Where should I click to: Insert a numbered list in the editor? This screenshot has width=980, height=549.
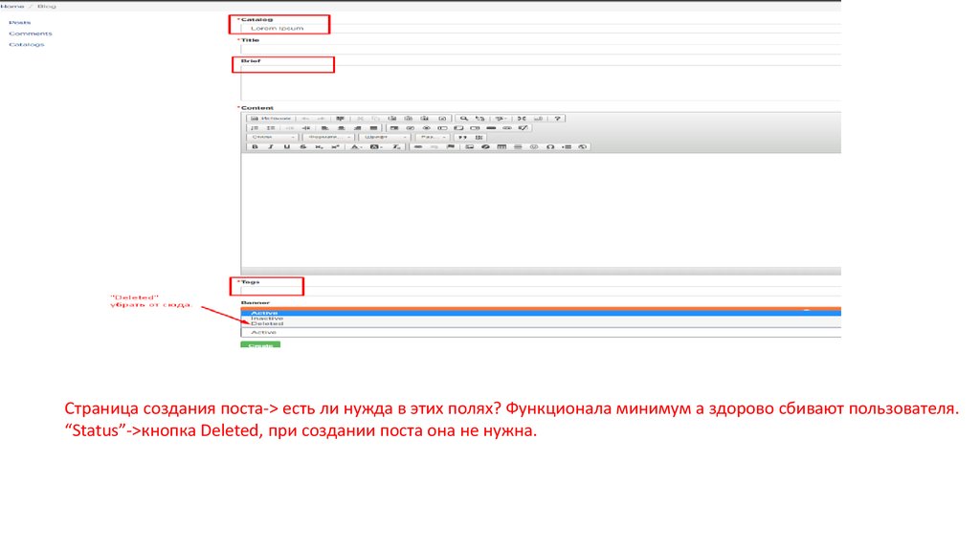point(255,127)
